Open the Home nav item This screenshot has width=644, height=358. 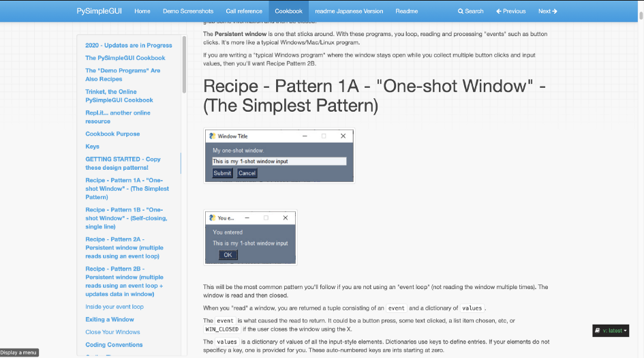pos(142,11)
